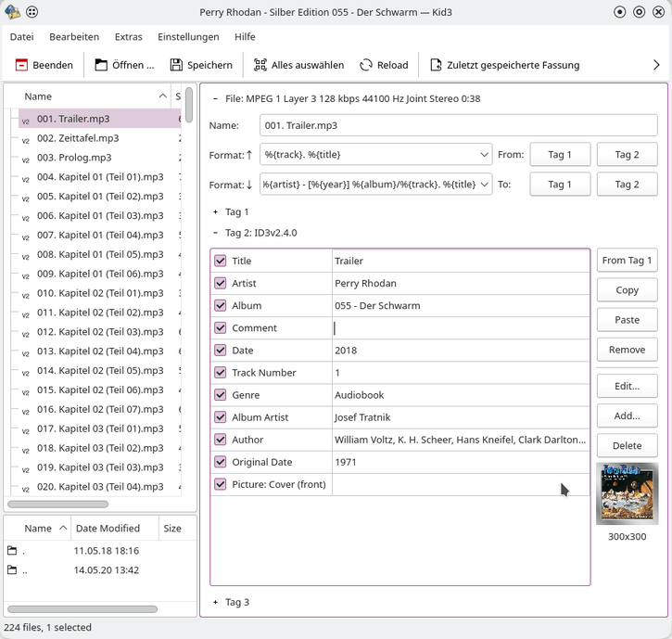Click To Tag 2 button

[627, 185]
